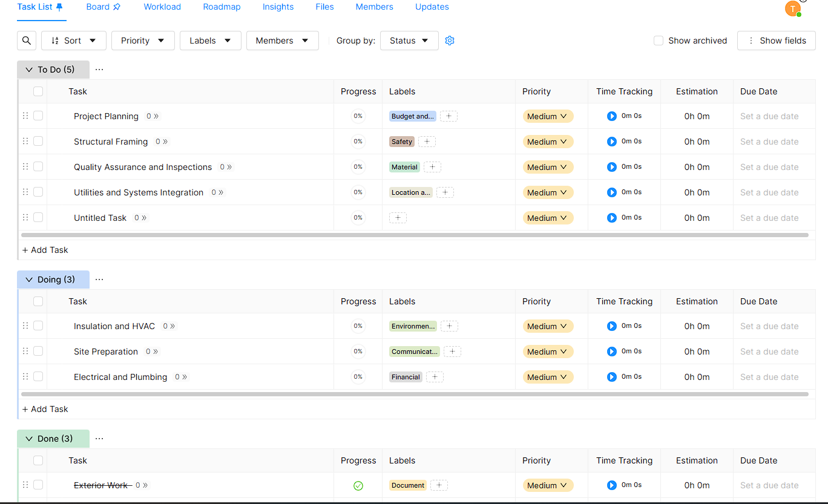828x504 pixels.
Task: Start time tracker for Site Preparation
Action: point(611,352)
